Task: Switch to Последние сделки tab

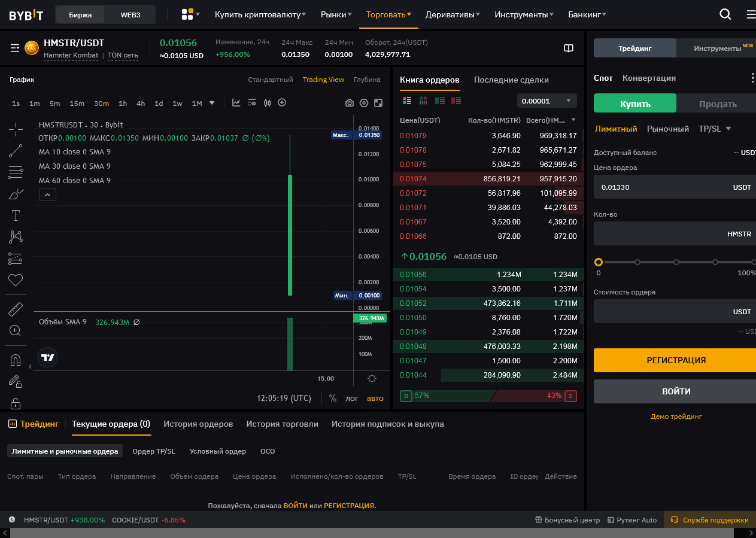Action: [x=511, y=80]
